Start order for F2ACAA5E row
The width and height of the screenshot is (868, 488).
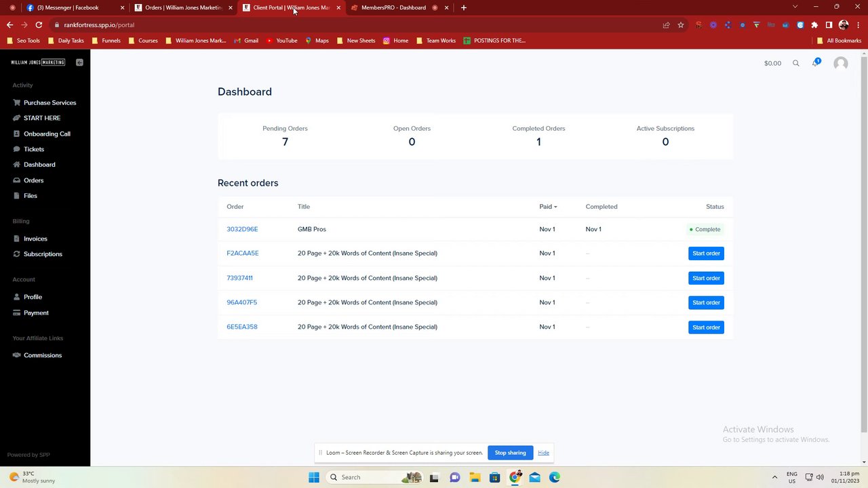(706, 253)
